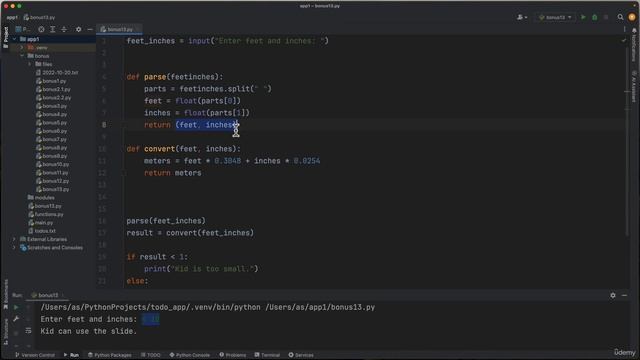Image resolution: width=640 pixels, height=360 pixels.
Task: Open the Code With Me user icon
Action: [x=522, y=17]
